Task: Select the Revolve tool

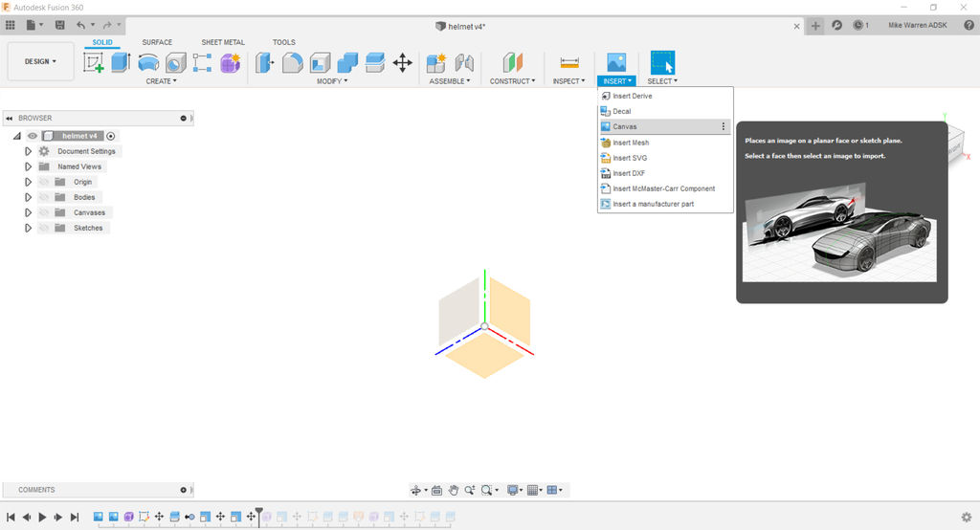Action: pos(148,62)
